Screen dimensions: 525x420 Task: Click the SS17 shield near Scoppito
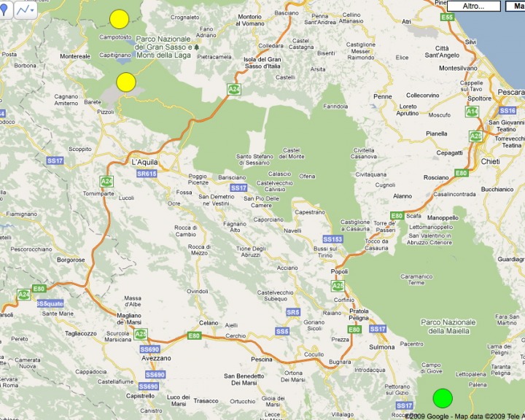55,160
